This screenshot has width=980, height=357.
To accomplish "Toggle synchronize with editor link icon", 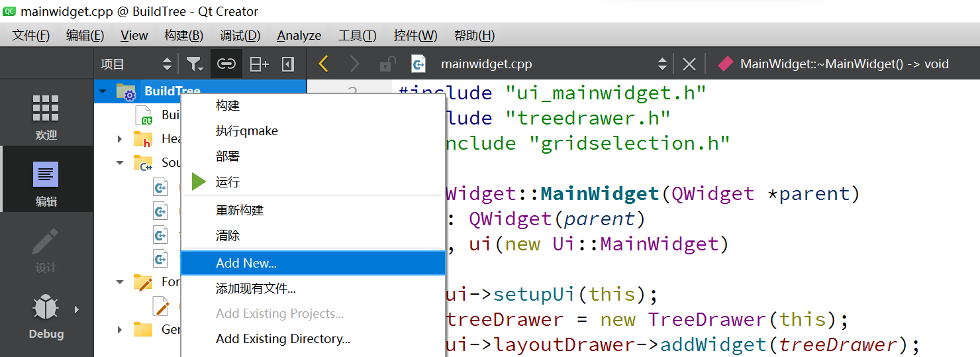I will (226, 64).
